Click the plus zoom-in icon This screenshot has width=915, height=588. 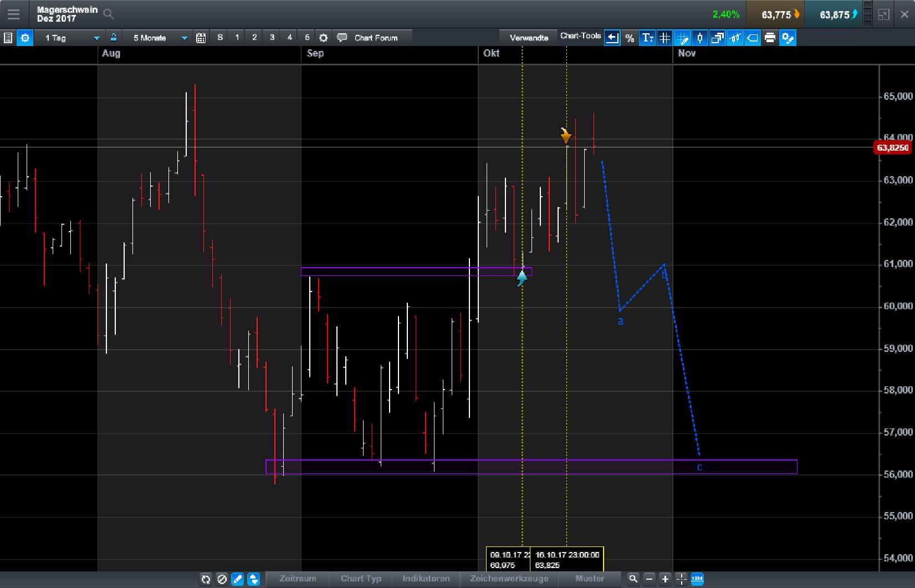pos(665,579)
